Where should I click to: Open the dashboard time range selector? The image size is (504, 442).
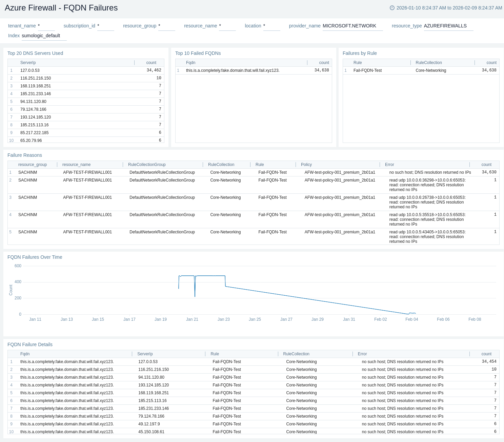tap(449, 8)
